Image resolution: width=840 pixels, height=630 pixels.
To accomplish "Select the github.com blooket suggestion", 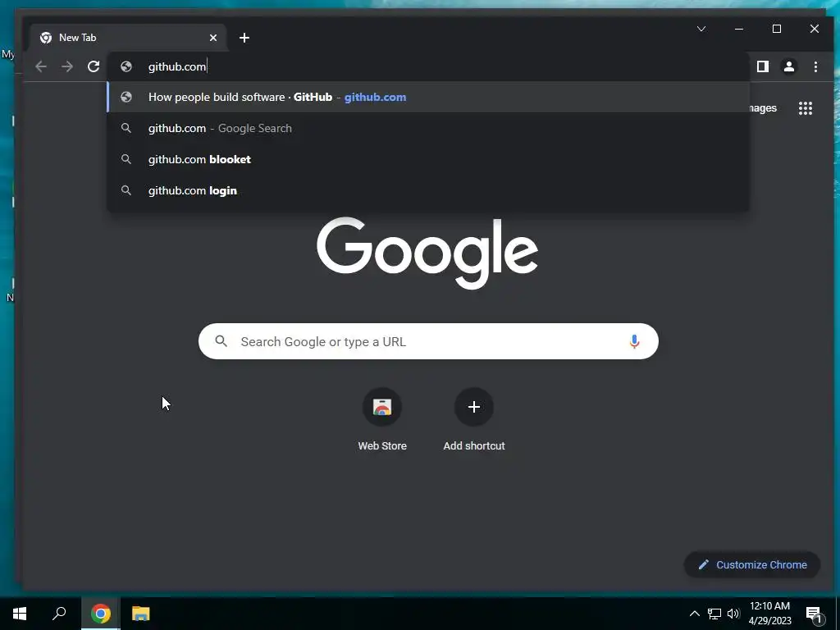I will 428,159.
